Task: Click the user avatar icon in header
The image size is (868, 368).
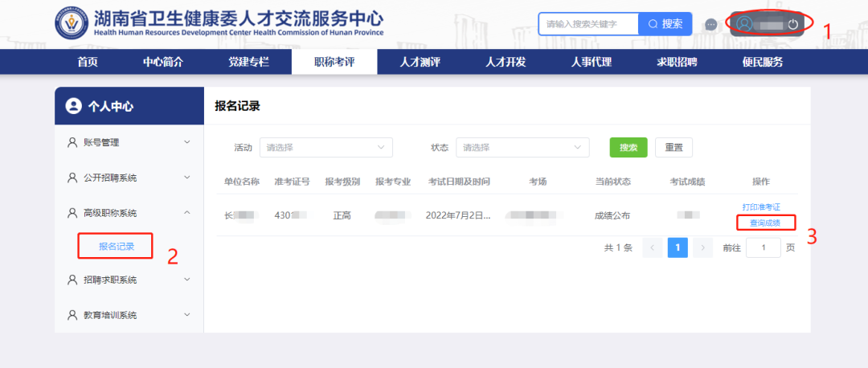Action: click(744, 24)
